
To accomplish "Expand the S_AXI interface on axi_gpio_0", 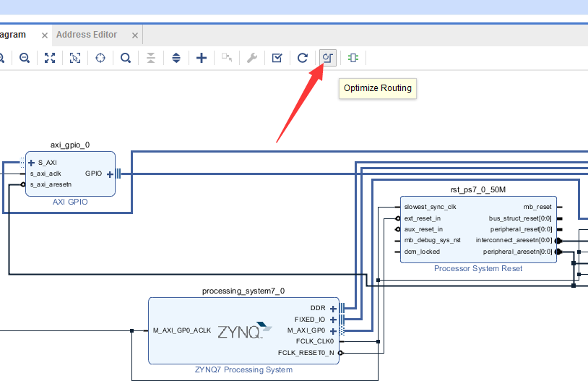I will point(32,163).
